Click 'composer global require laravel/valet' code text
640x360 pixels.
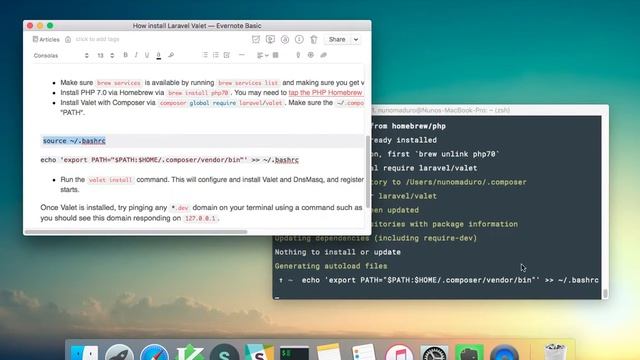221,103
